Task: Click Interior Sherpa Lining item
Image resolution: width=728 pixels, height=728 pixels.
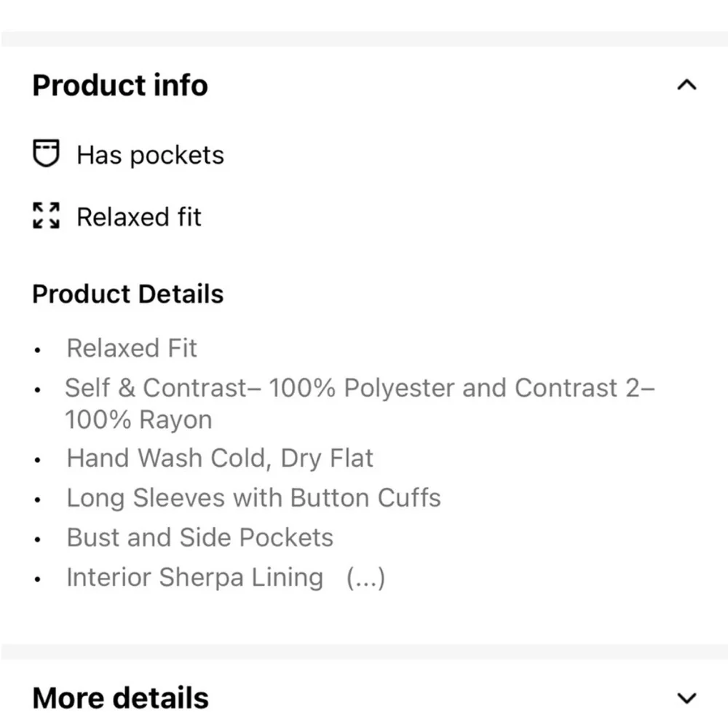Action: tap(194, 577)
